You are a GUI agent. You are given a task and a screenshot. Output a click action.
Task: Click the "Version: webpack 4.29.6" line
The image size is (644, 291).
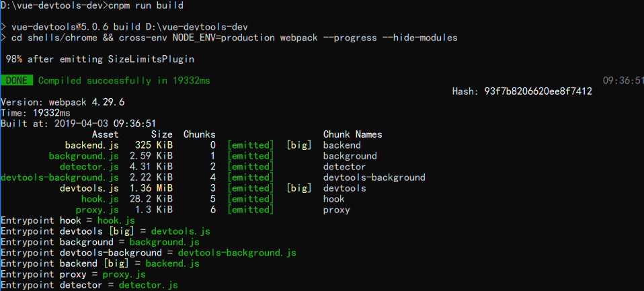[x=62, y=102]
